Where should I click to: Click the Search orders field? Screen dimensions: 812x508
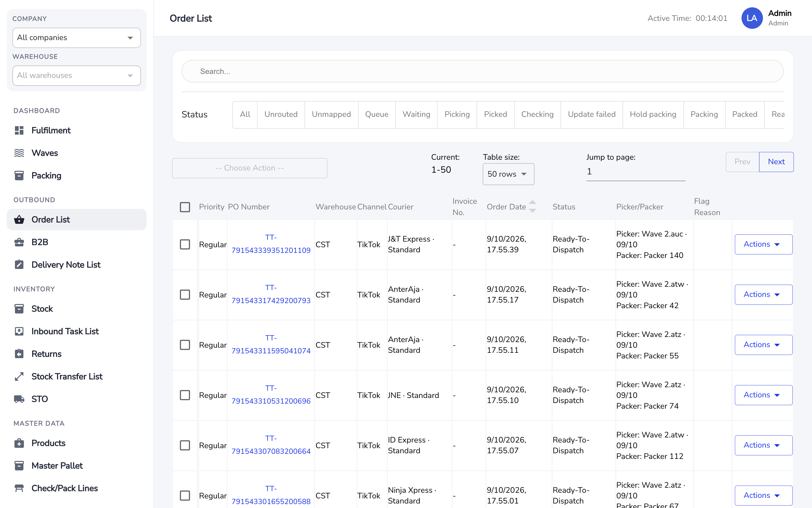(482, 71)
